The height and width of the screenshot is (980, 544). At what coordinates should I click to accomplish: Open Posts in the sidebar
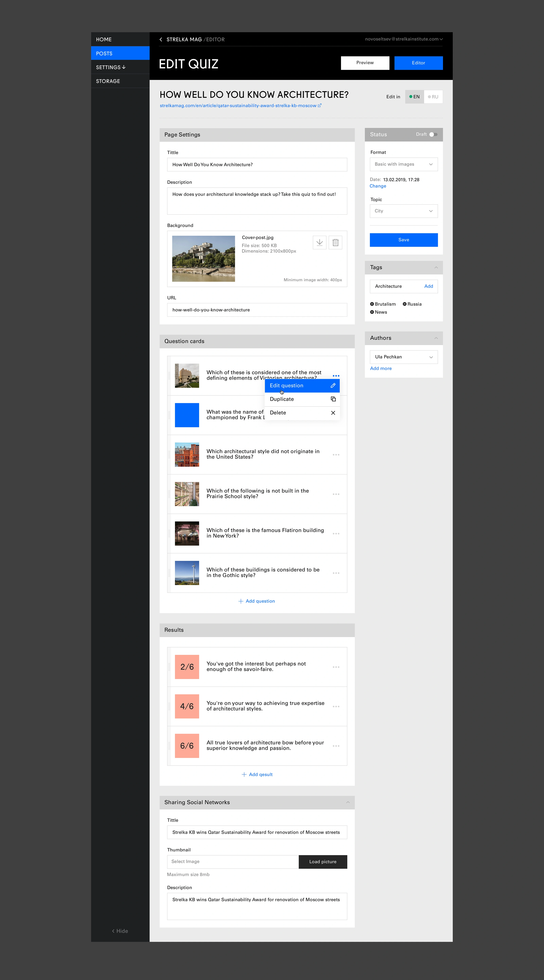pos(120,53)
